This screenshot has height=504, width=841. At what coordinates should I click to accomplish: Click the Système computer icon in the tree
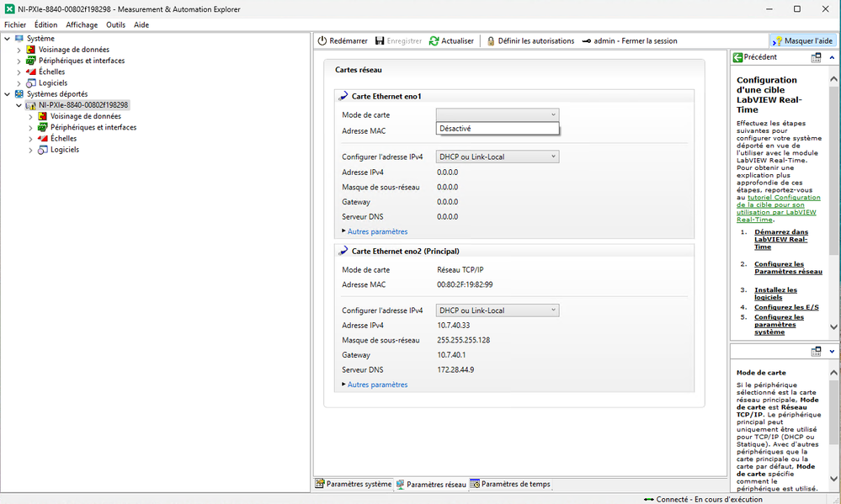pos(19,39)
